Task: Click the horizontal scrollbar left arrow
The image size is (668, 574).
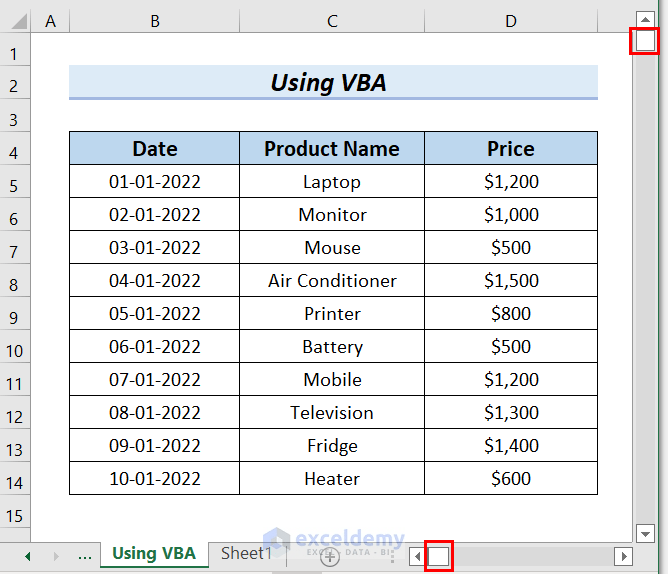Action: click(x=417, y=556)
